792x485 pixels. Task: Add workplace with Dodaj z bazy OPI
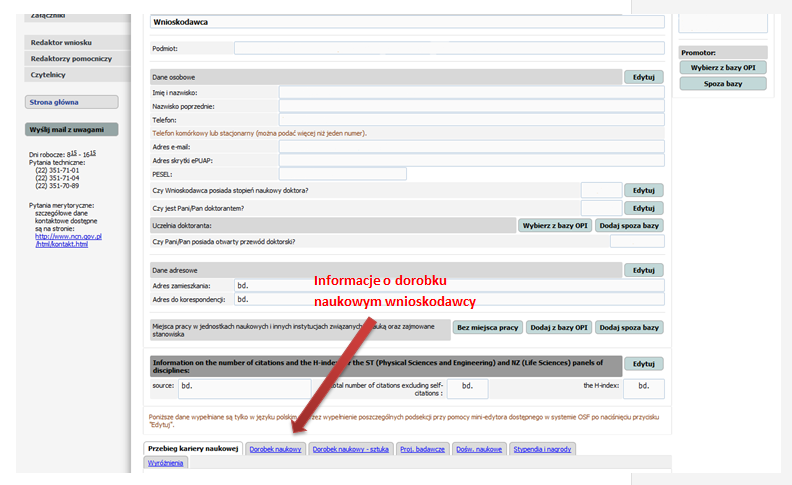pos(559,327)
